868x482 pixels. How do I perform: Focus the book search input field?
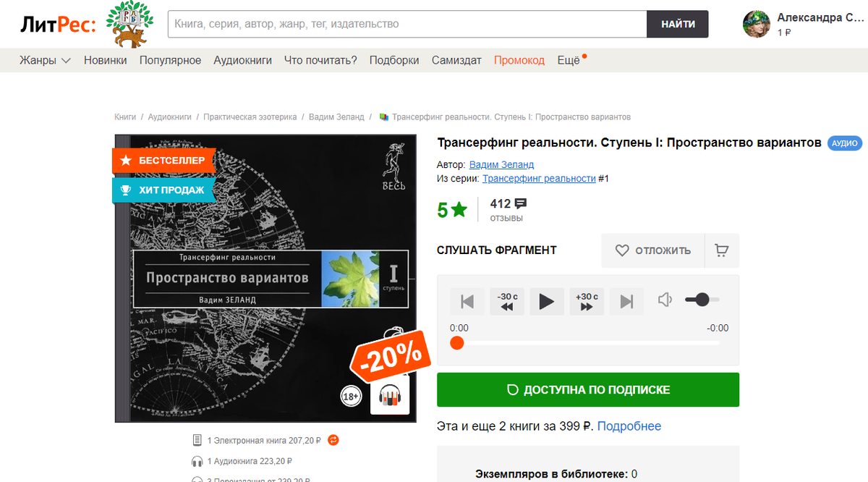pos(407,24)
